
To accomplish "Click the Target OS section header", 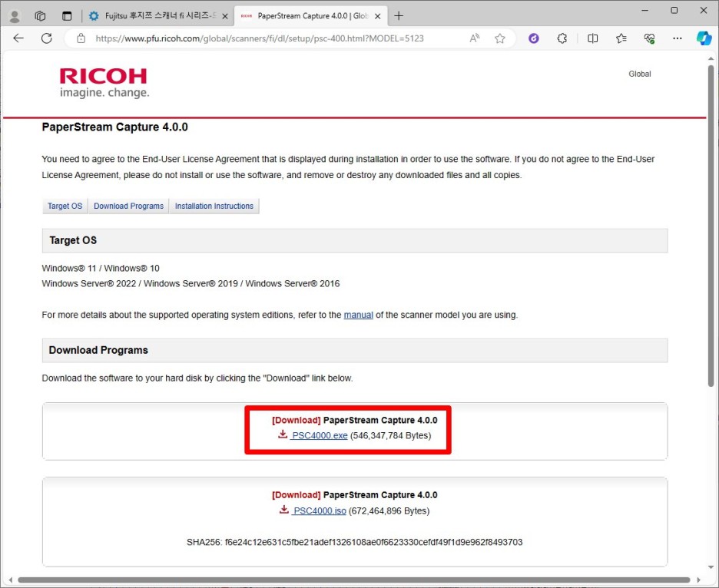I will point(355,240).
